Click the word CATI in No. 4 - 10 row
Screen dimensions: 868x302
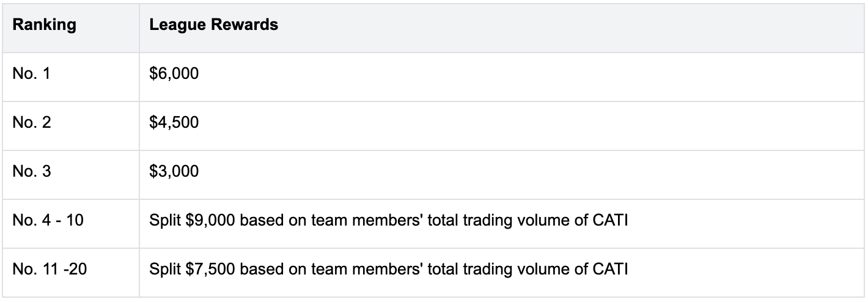pyautogui.click(x=611, y=220)
